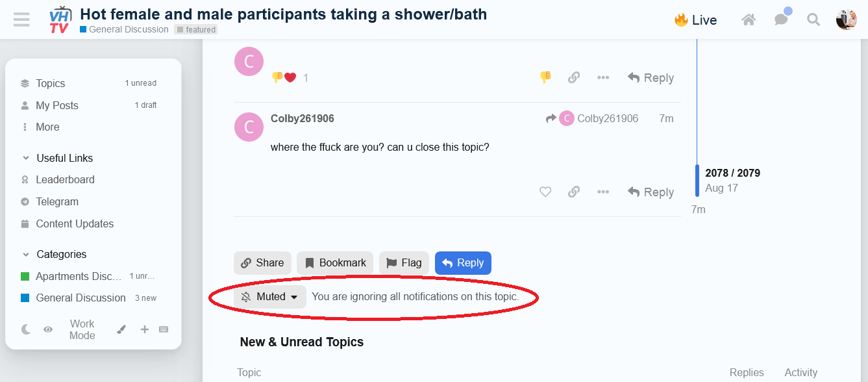Open the brush theme customizer icon

(121, 329)
